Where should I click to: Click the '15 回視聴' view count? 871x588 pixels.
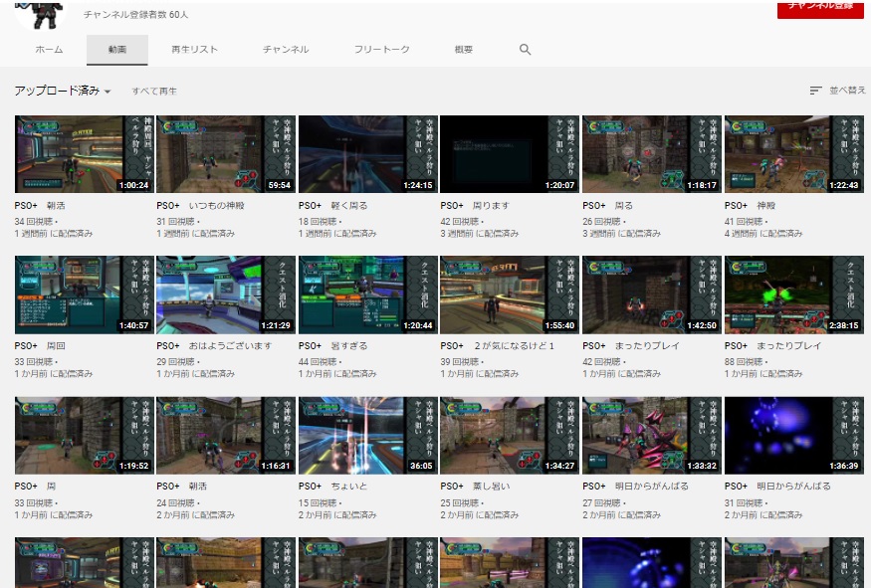click(x=319, y=503)
